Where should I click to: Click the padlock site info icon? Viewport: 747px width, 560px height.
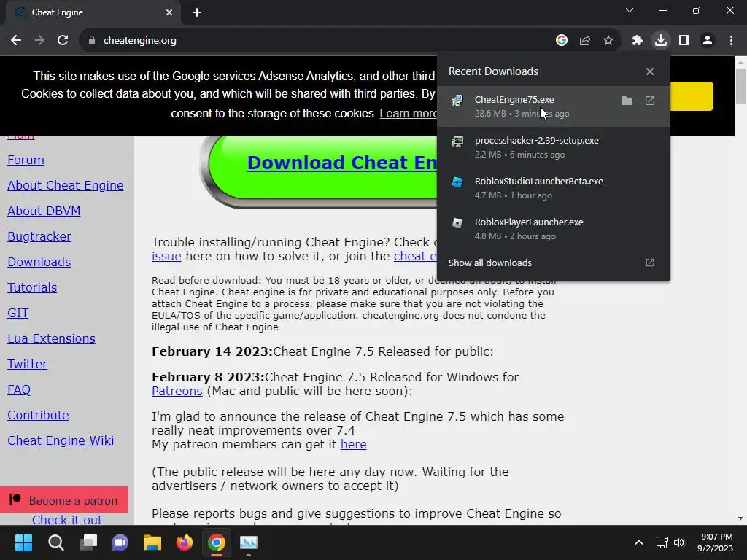[x=92, y=41]
